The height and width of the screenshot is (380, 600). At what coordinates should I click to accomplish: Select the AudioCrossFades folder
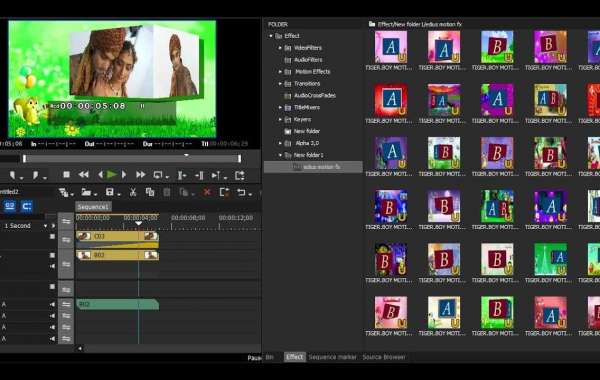[315, 96]
